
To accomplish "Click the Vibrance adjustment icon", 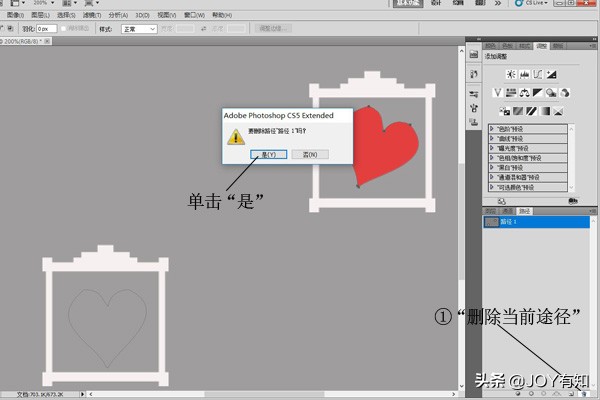I will 498,93.
